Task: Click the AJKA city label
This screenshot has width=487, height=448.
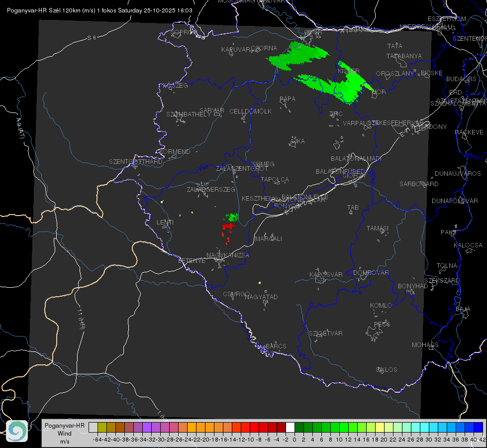Action: click(x=297, y=141)
